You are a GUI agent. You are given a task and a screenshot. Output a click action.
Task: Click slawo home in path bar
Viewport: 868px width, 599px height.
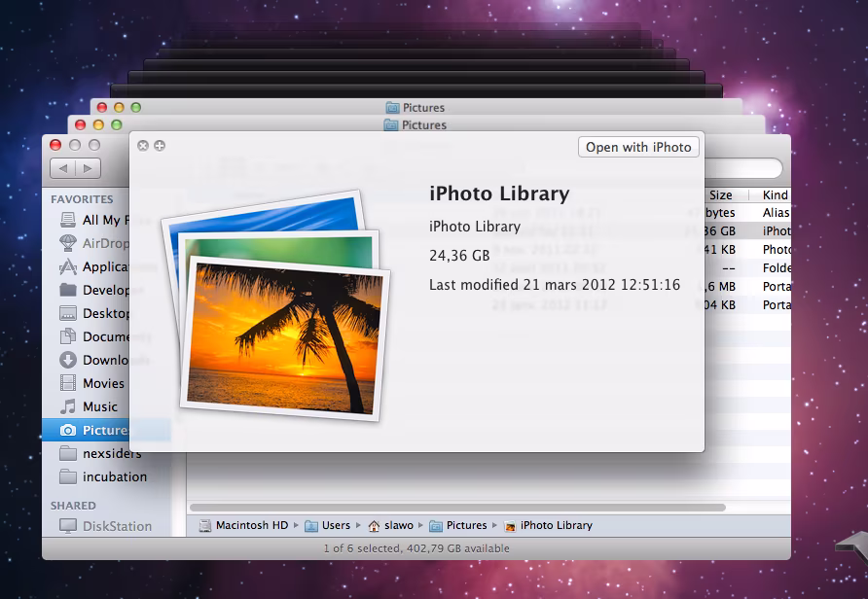click(x=391, y=525)
